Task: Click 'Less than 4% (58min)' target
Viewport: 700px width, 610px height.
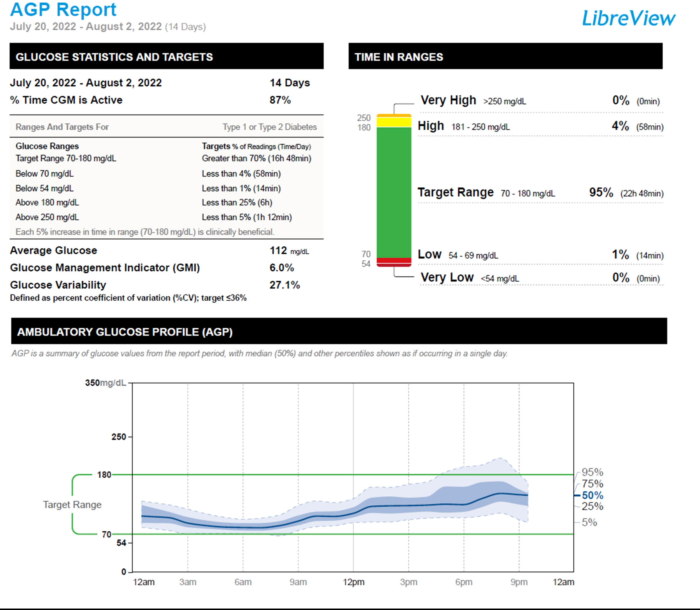Action: tap(241, 174)
